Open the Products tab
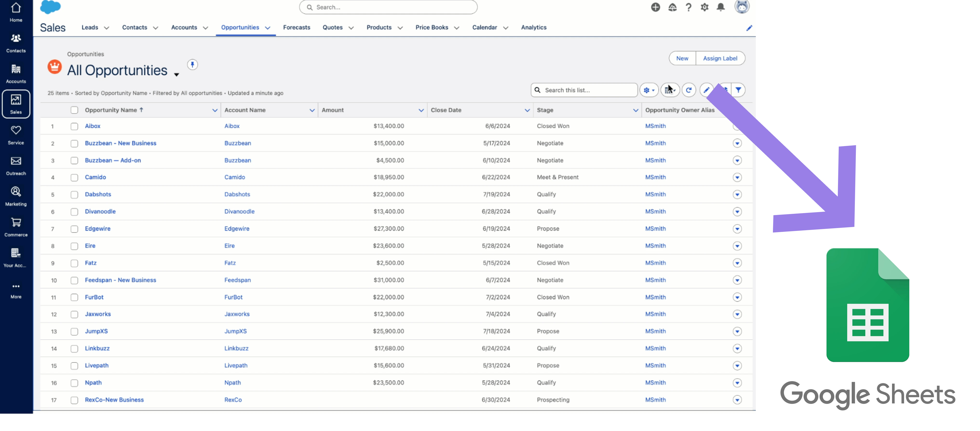This screenshot has width=980, height=431. coord(378,27)
